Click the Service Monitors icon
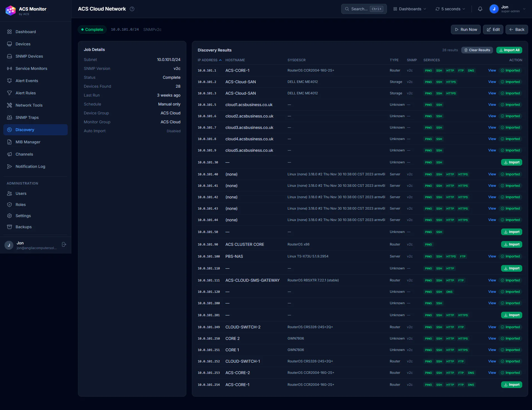The height and width of the screenshot is (410, 532). [x=9, y=68]
